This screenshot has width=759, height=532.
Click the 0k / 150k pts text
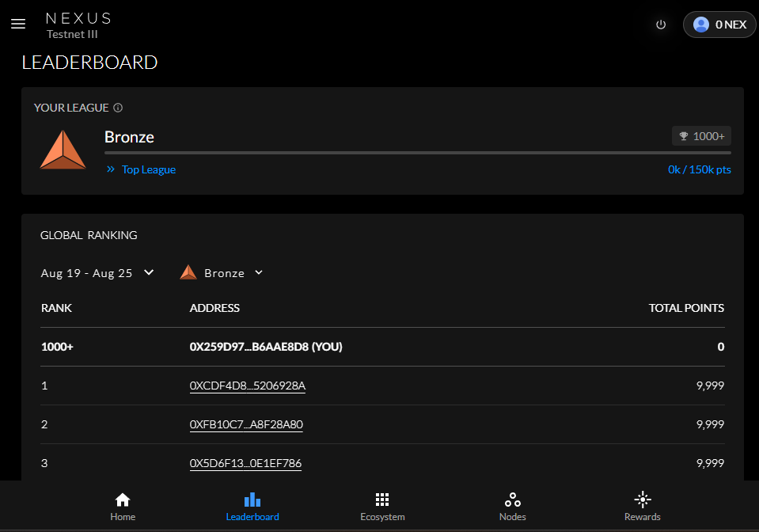(x=699, y=169)
